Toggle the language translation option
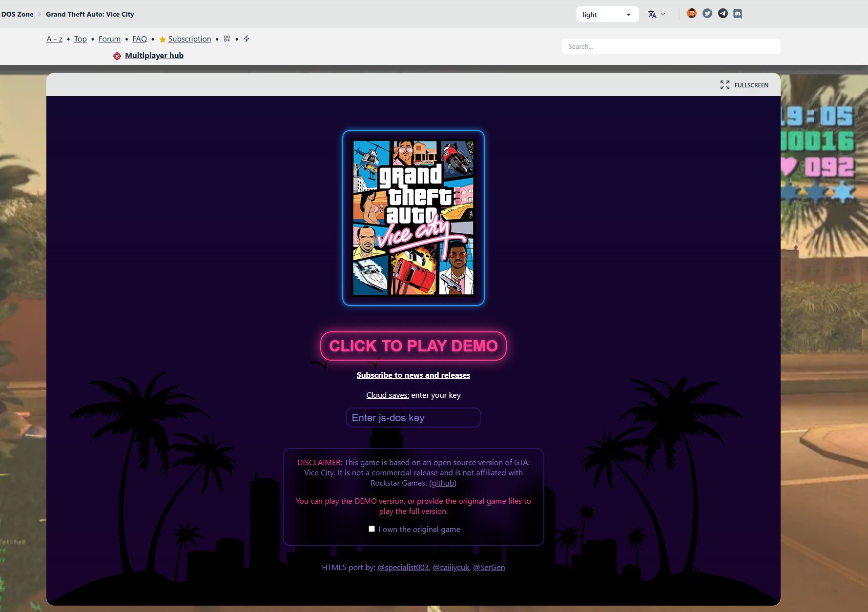The width and height of the screenshot is (868, 612). click(652, 14)
